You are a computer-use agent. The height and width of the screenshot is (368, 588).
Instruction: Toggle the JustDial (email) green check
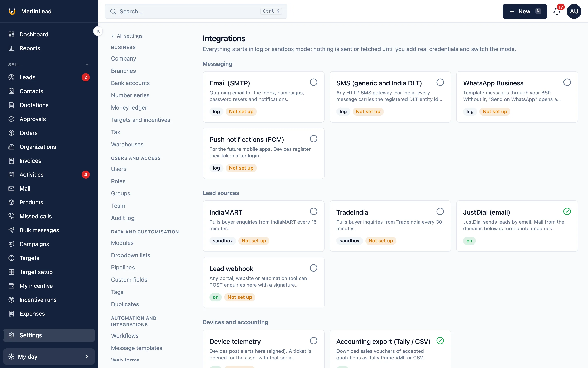point(567,212)
